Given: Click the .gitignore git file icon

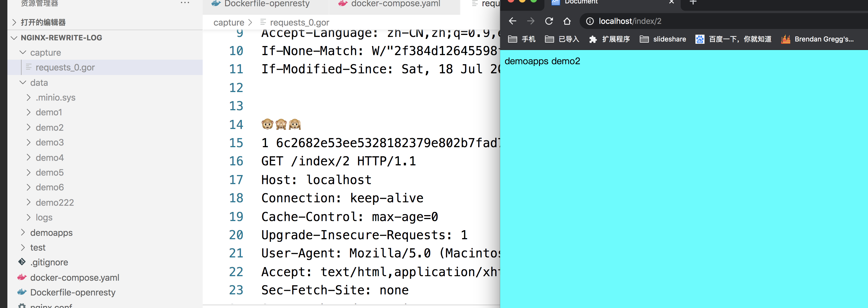Looking at the screenshot, I should click(x=22, y=262).
